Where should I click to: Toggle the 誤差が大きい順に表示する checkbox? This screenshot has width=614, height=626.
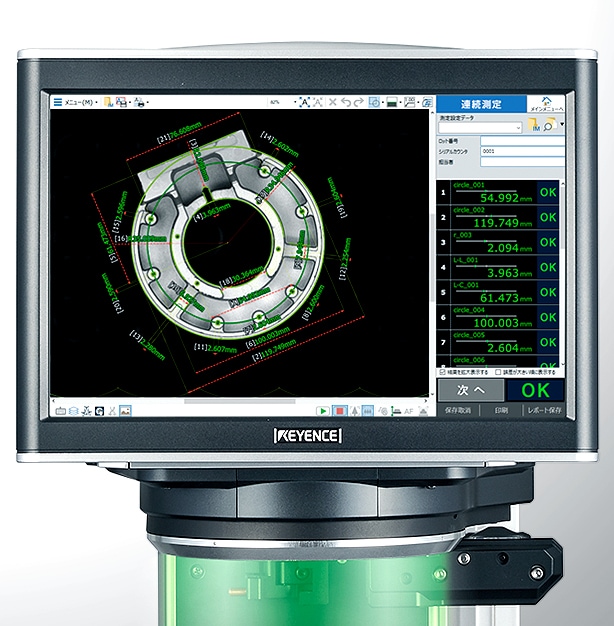pos(499,372)
